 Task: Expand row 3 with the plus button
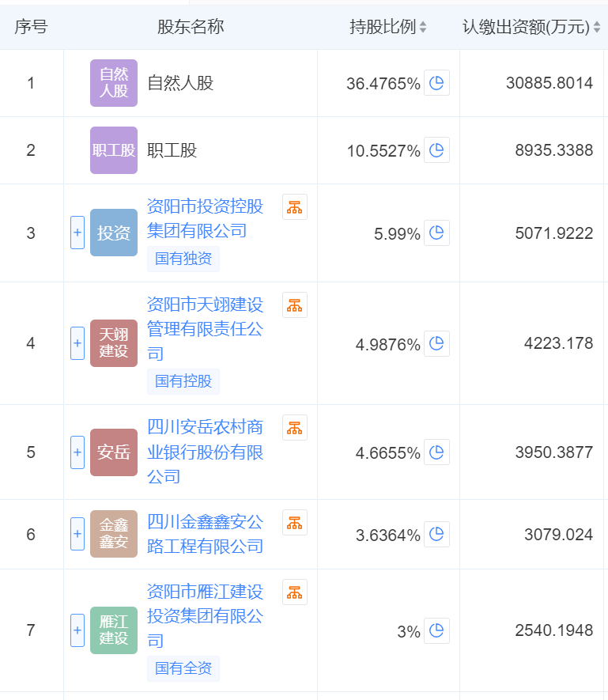pos(77,233)
